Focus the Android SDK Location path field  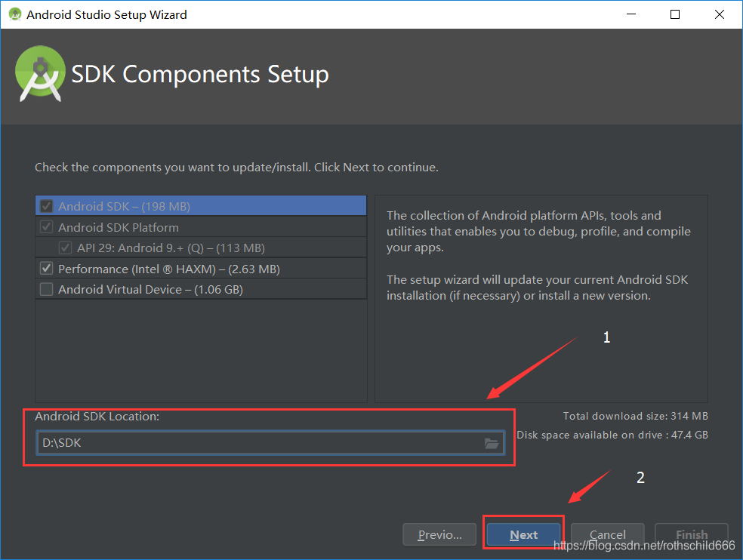[257, 443]
